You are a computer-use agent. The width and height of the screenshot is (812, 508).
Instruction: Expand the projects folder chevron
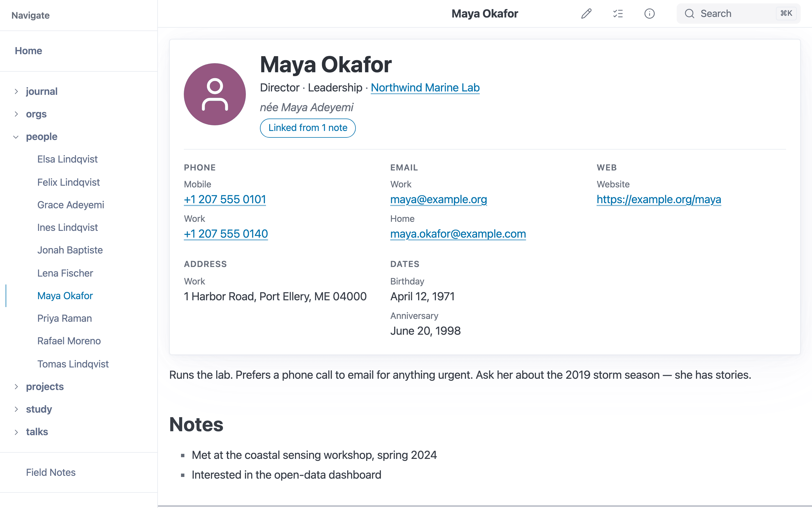click(x=16, y=386)
